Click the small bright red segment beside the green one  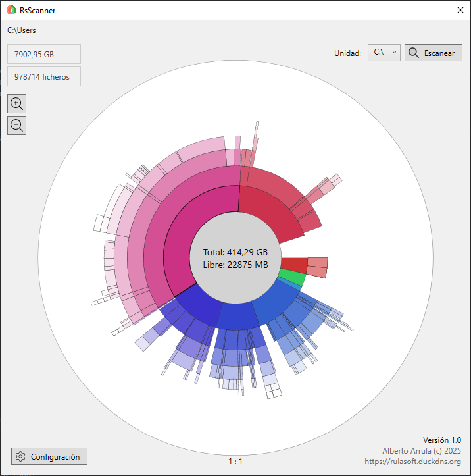[294, 265]
